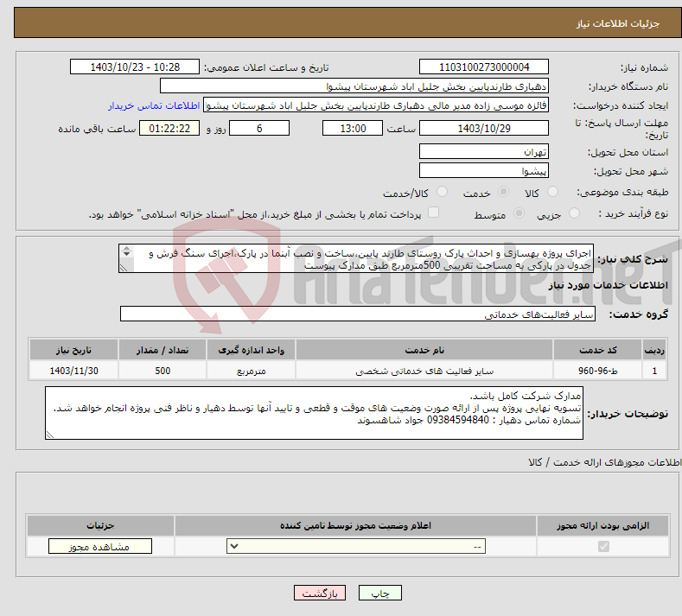
Task: Toggle the الزامی بودن ارائه مجوز checkbox
Action: point(603,546)
